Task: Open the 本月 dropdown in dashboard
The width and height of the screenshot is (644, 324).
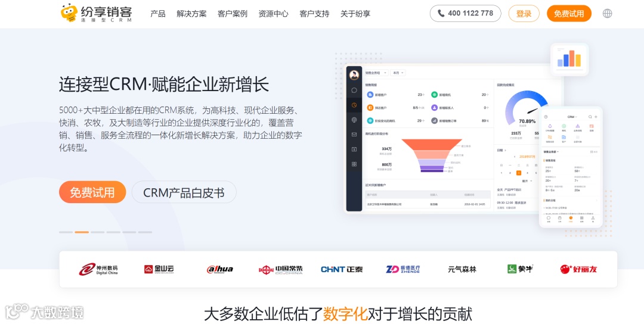Action: (398, 73)
